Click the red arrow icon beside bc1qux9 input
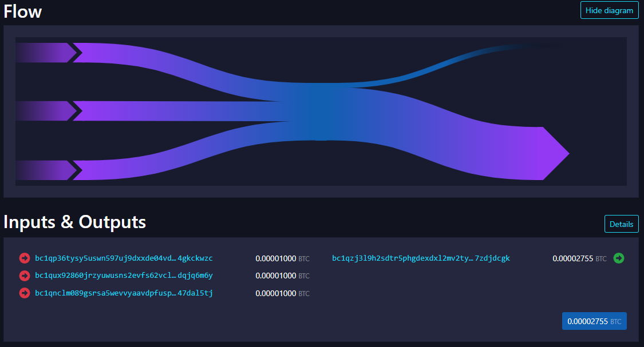 [24, 276]
